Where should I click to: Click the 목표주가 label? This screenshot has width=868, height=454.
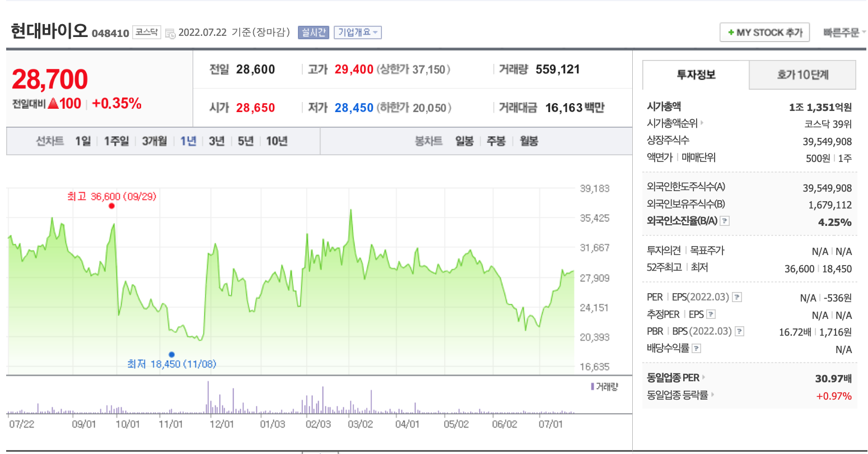pos(707,251)
